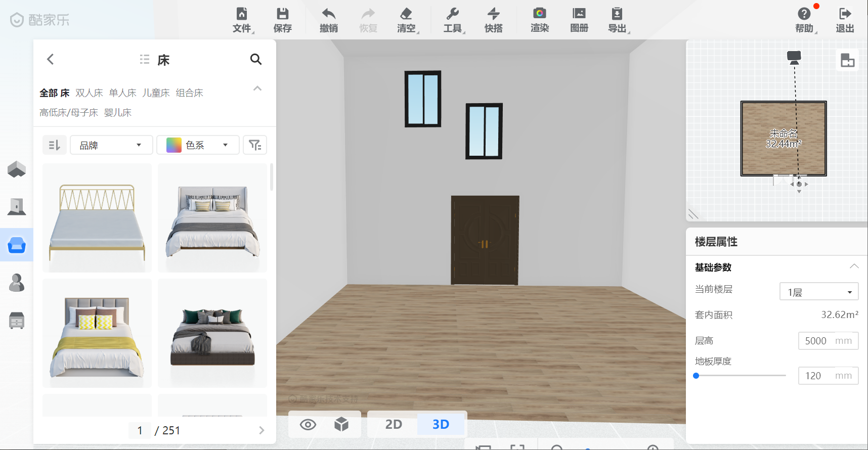Open the 文件 file menu
The image size is (868, 450).
(242, 20)
